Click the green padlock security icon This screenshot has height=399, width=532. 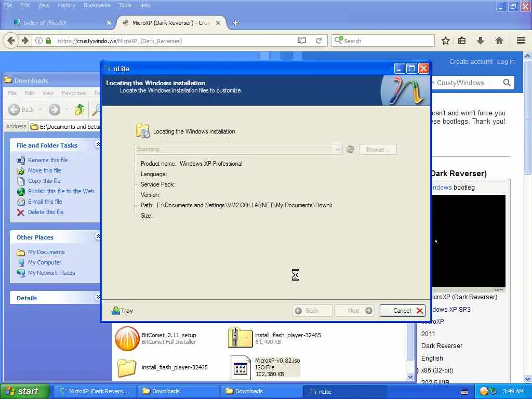coord(48,41)
